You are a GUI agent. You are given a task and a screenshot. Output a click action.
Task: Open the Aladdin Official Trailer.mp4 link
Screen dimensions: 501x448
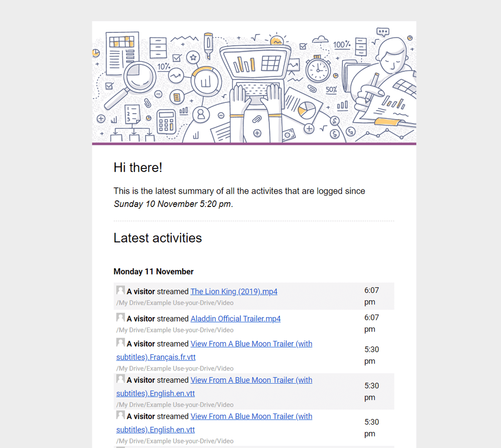tap(235, 319)
